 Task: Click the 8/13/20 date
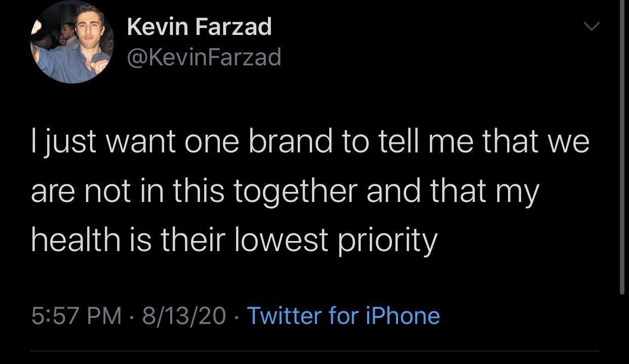(184, 316)
